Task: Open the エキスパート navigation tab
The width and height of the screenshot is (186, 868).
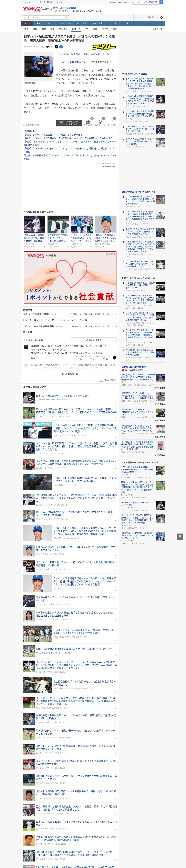Action: 64,24
